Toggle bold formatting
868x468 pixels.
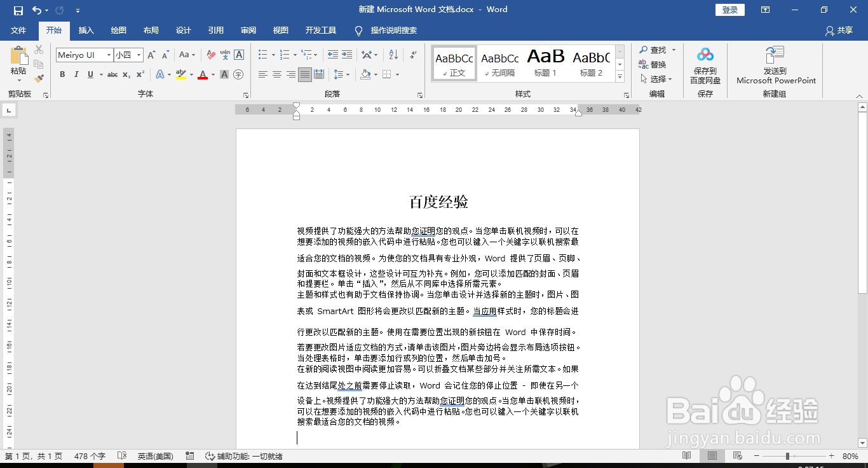[62, 74]
